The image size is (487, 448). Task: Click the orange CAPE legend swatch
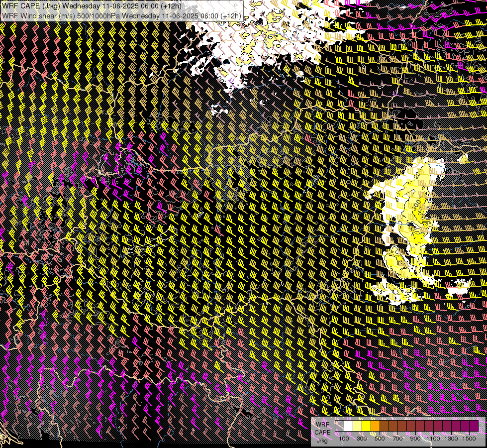(x=375, y=426)
